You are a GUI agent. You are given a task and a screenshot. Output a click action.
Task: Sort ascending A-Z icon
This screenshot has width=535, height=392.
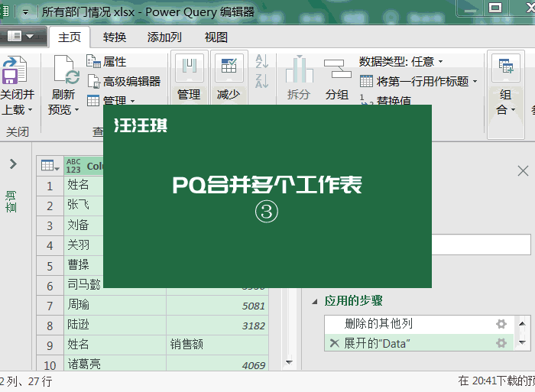coord(261,62)
